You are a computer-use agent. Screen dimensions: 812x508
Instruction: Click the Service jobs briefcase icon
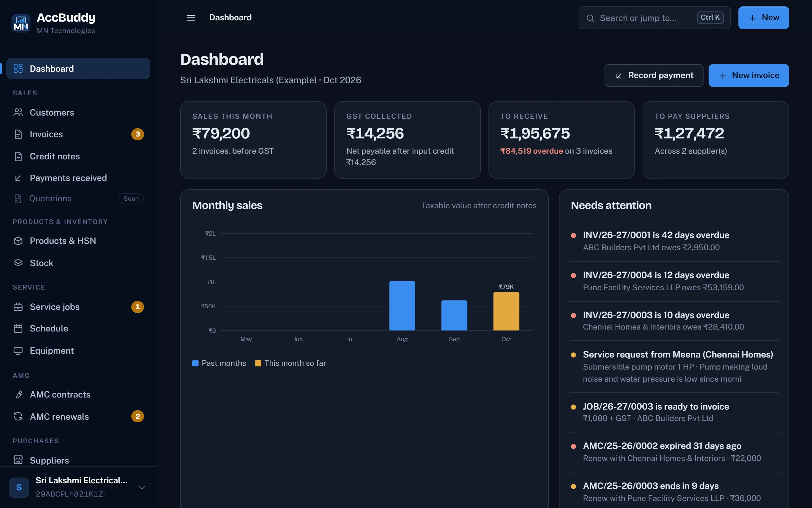pyautogui.click(x=18, y=307)
